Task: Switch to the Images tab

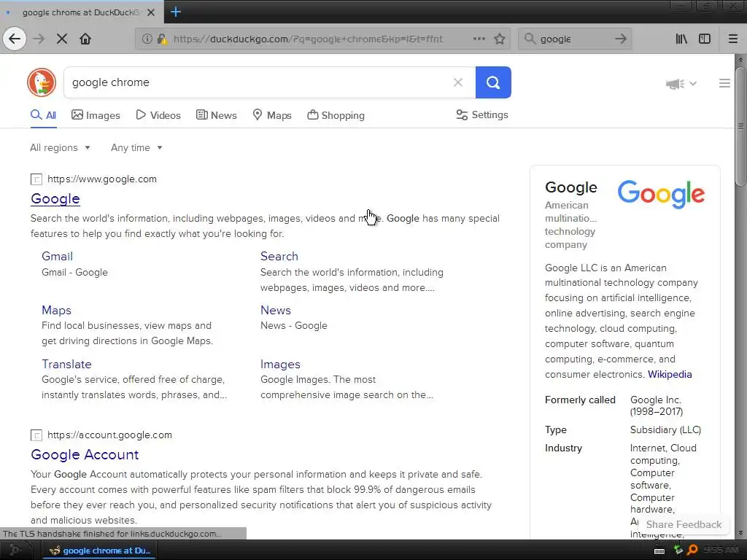Action: click(x=96, y=115)
